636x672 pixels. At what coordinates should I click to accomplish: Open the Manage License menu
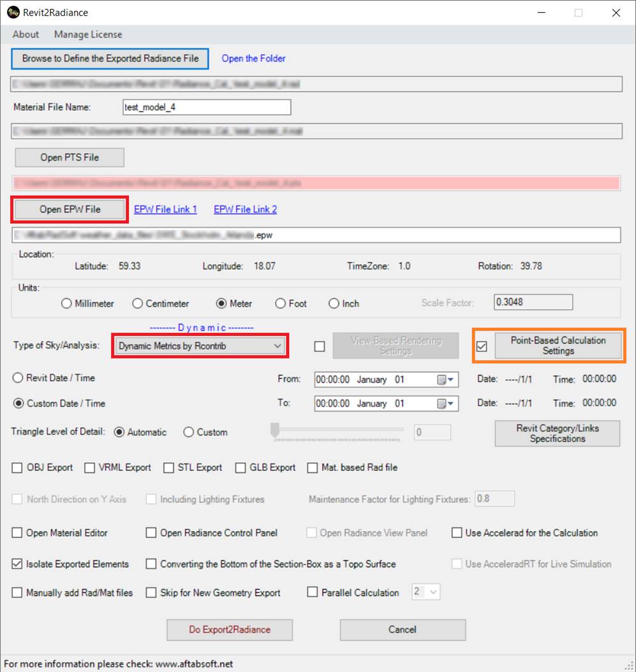88,34
